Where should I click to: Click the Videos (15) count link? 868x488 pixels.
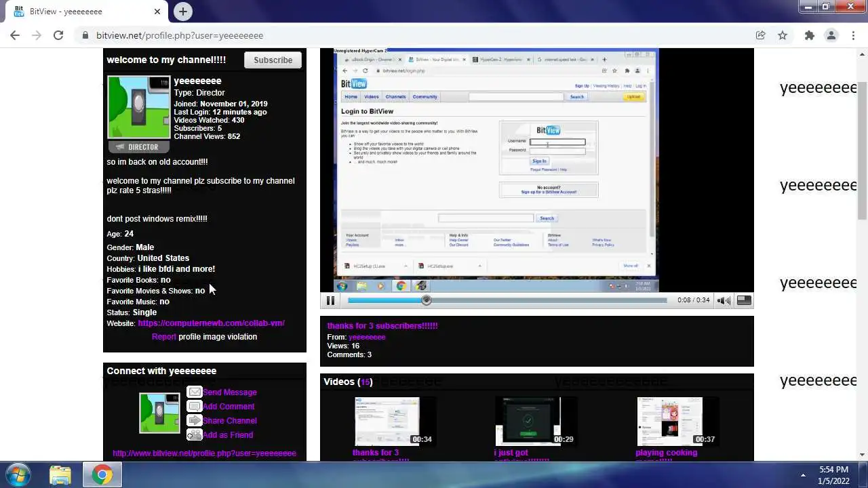[x=366, y=382]
